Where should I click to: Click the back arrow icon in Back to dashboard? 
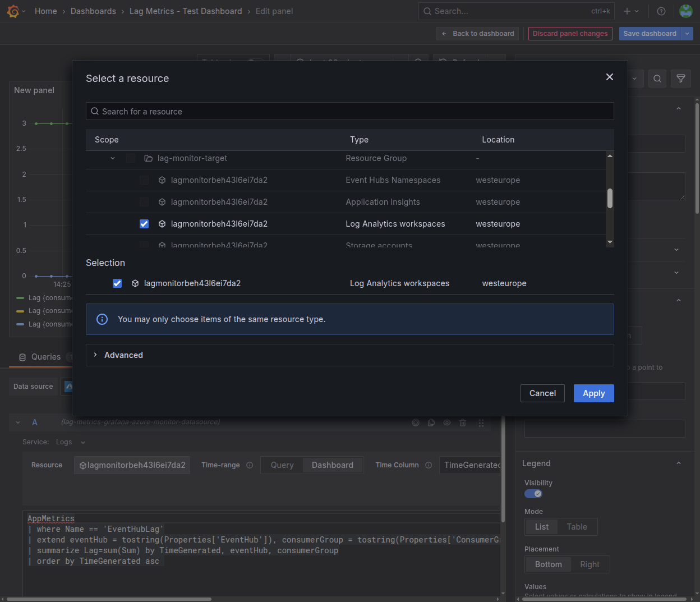pyautogui.click(x=444, y=34)
